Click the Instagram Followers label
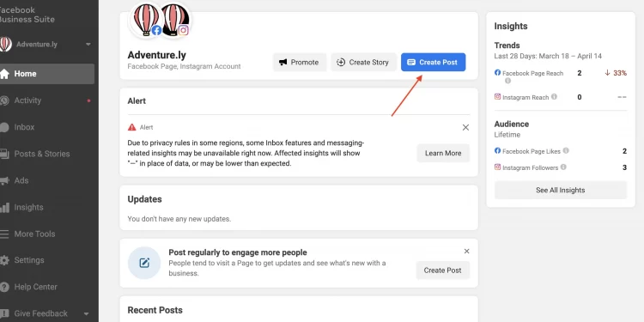644x322 pixels. (531, 167)
